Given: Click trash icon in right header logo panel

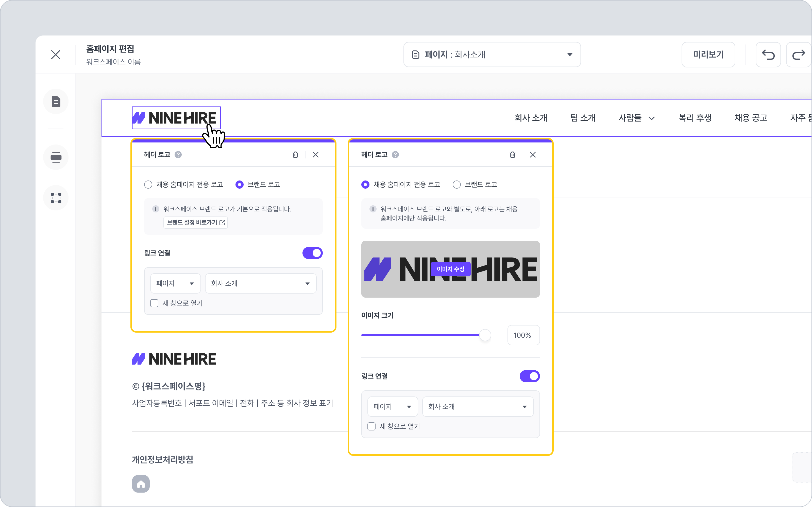Looking at the screenshot, I should point(512,155).
